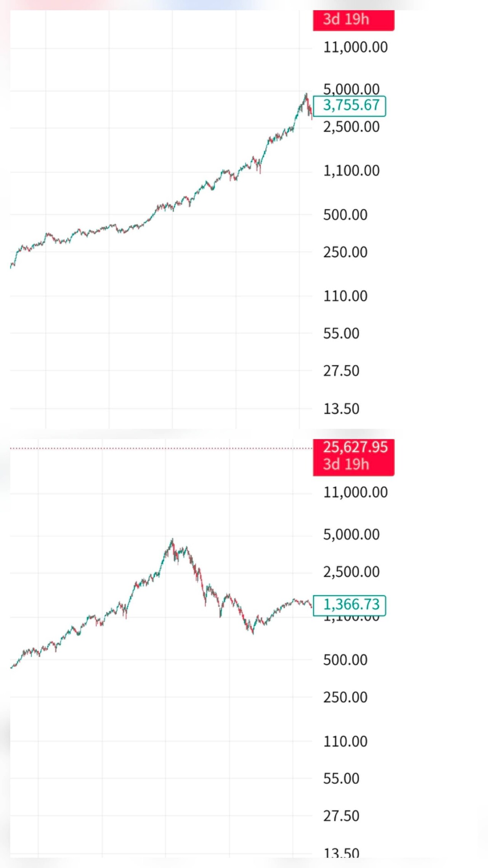This screenshot has height=868, width=488.
Task: Click the bottom chart's 55.00 scale label
Action: click(x=341, y=779)
